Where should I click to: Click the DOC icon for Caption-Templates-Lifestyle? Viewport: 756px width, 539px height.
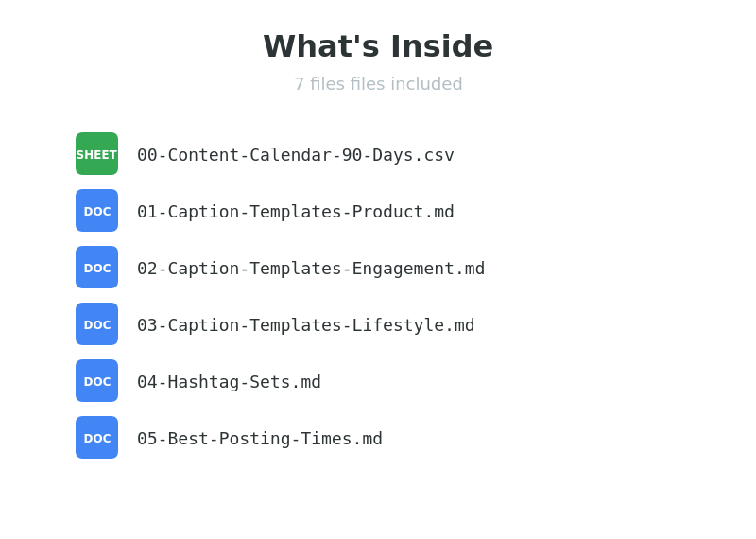coord(96,324)
